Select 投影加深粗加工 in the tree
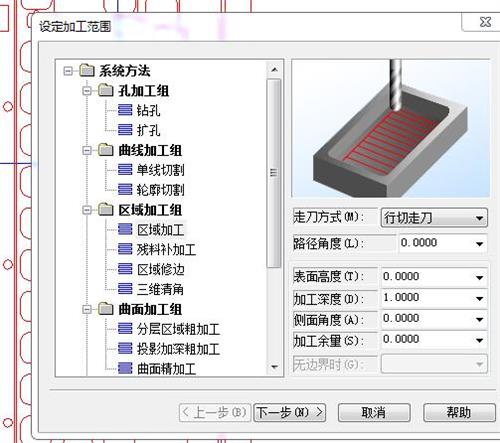Viewport: 500px width, 443px height. [x=178, y=349]
